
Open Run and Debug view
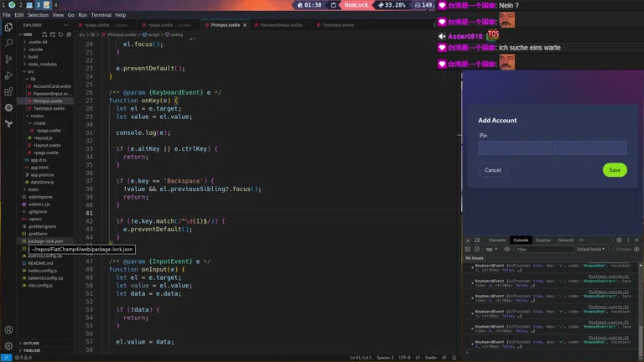pos(9,75)
